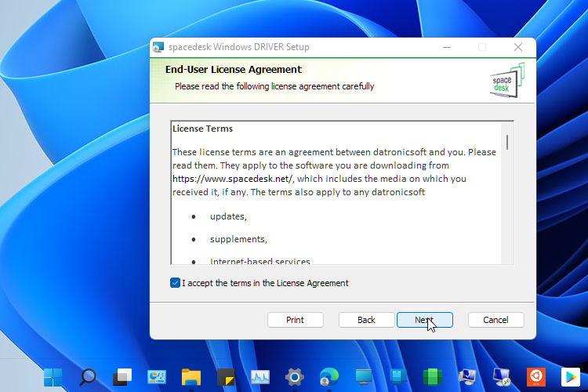Open the Remote Desktop taskbar icon
Screen dimensions: 588x392
click(502, 377)
